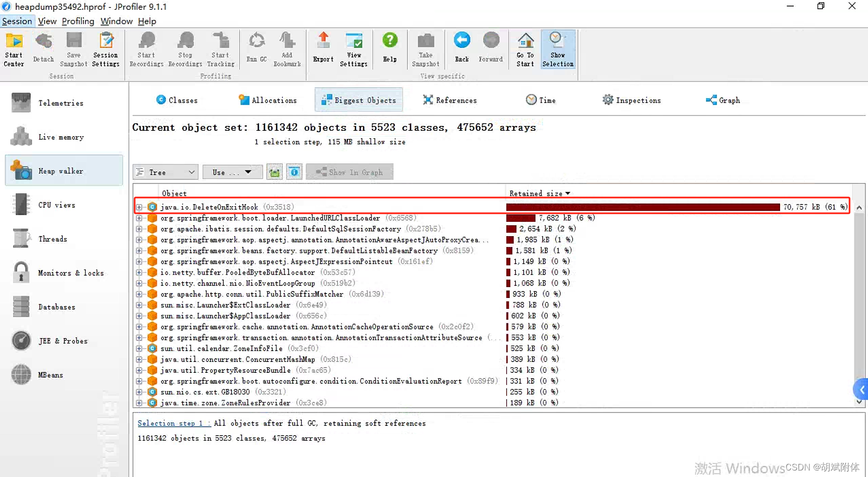Select the Biggest Objects view
868x477 pixels.
click(x=359, y=100)
